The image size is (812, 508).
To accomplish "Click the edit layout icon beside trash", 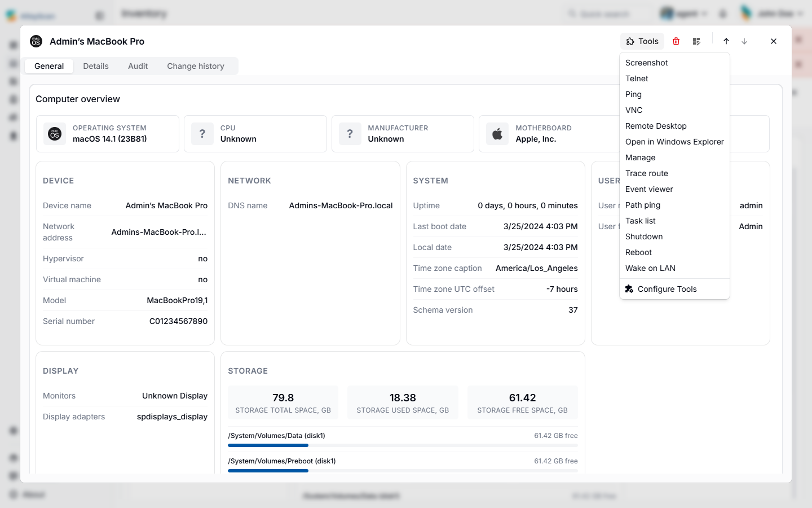I will point(696,41).
